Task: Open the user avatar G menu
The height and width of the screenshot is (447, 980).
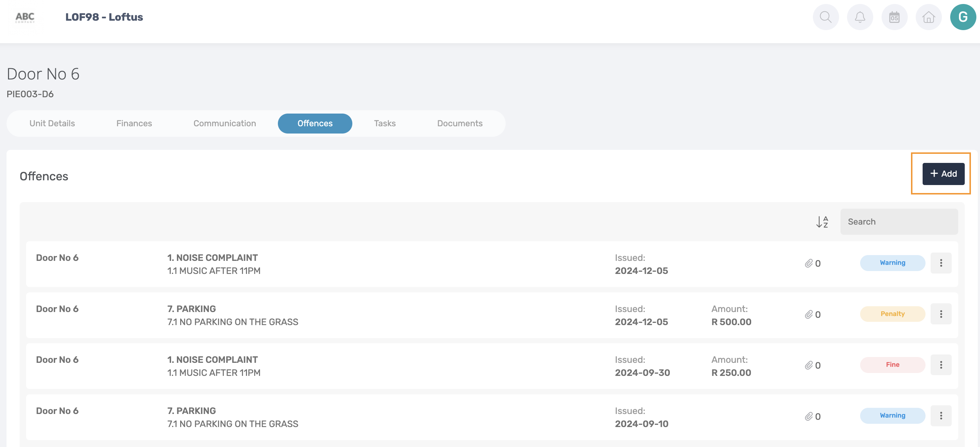Action: (963, 17)
